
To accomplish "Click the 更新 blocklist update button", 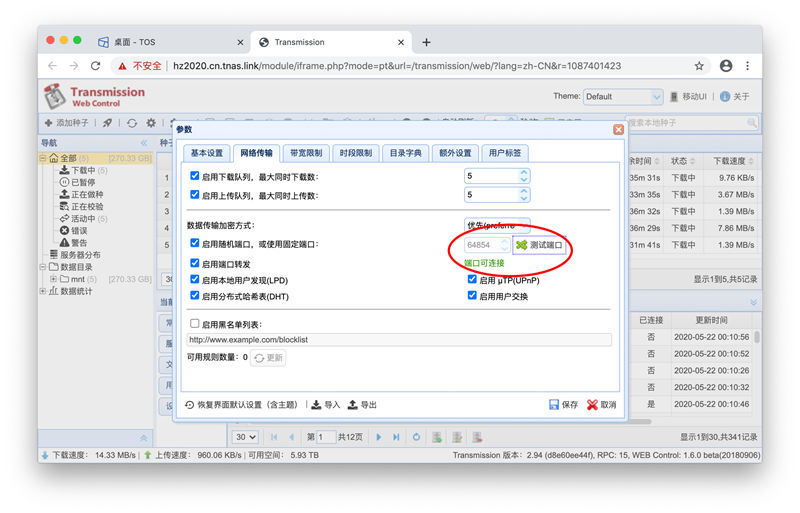I will point(269,358).
